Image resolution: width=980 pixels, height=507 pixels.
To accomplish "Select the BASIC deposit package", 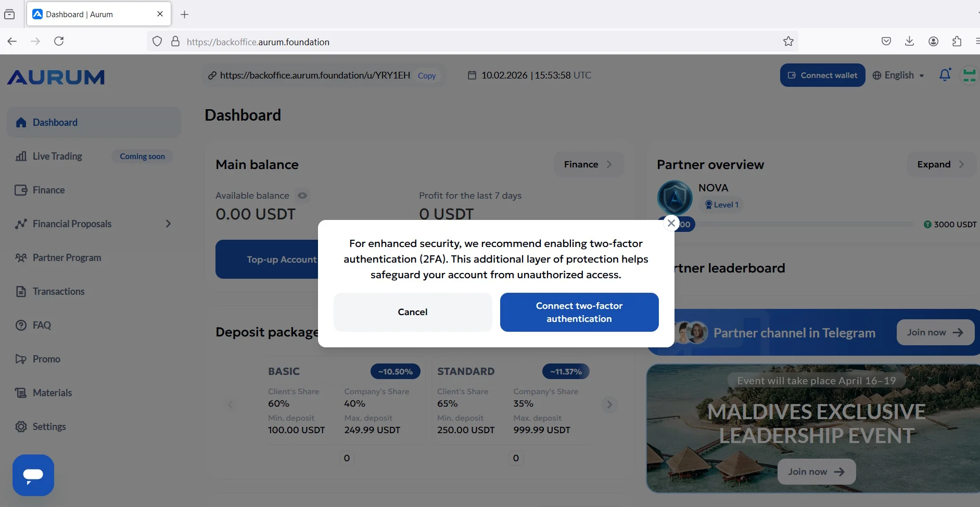I will (345, 401).
